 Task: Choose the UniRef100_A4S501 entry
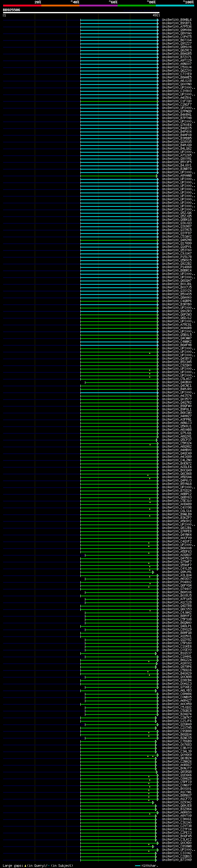(176, 98)
